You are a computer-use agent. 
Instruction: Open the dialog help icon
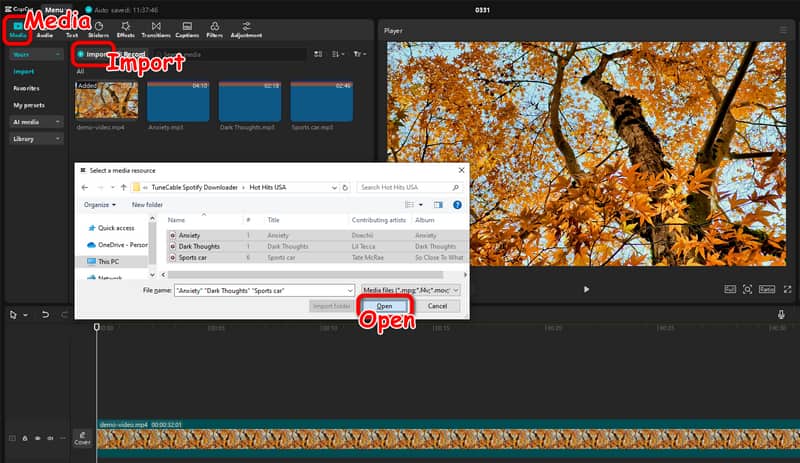457,205
